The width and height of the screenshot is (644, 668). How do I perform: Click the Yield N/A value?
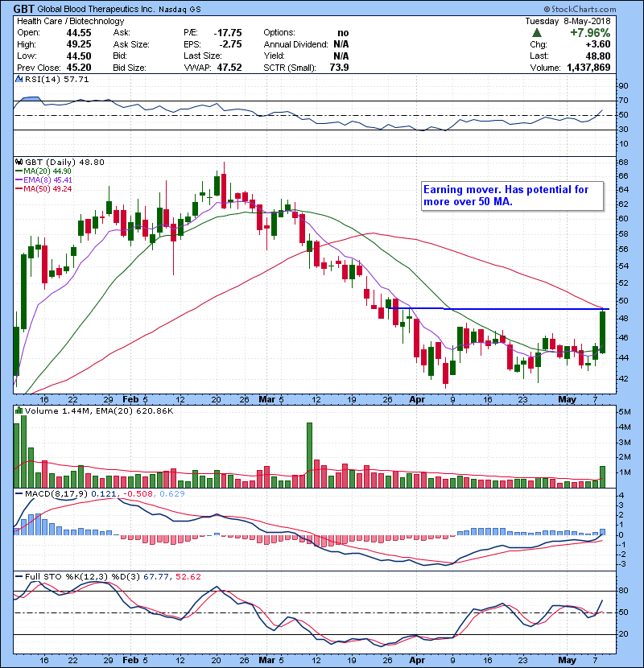(x=341, y=56)
